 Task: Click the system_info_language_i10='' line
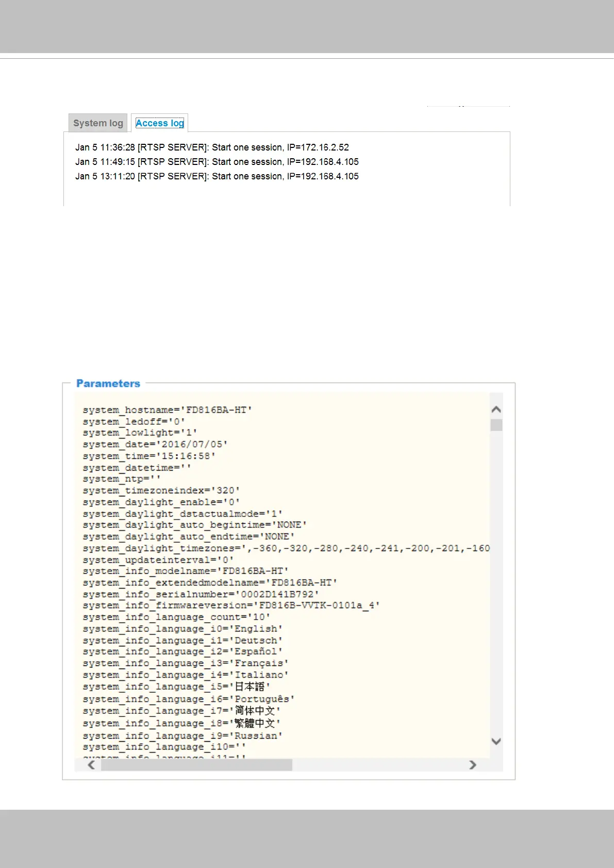[164, 747]
